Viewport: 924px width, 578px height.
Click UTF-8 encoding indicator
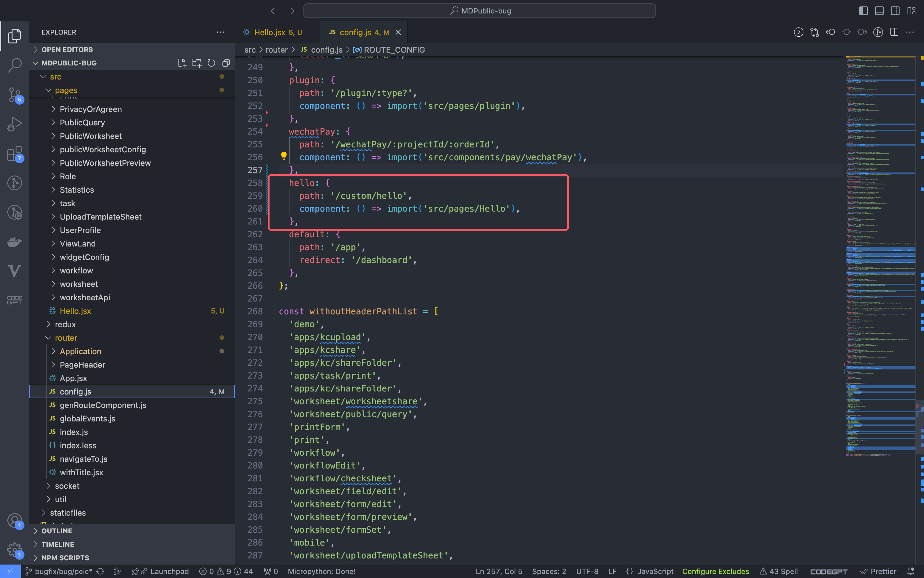point(587,571)
